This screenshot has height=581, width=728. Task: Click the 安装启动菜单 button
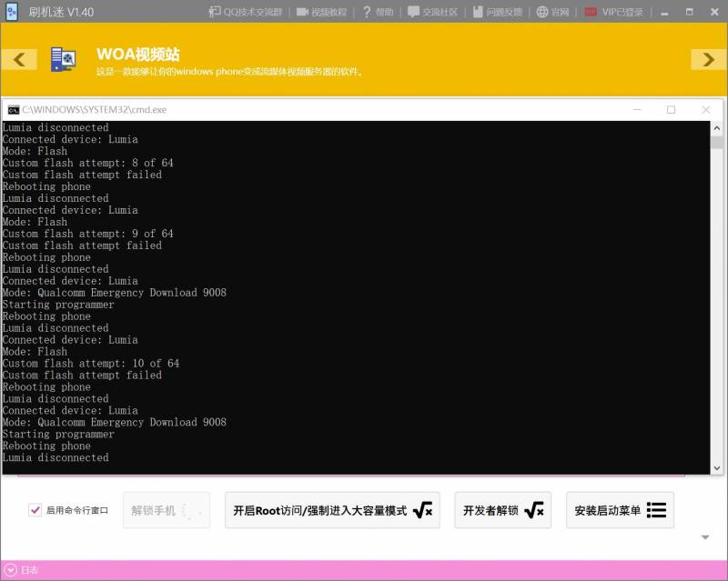(620, 510)
